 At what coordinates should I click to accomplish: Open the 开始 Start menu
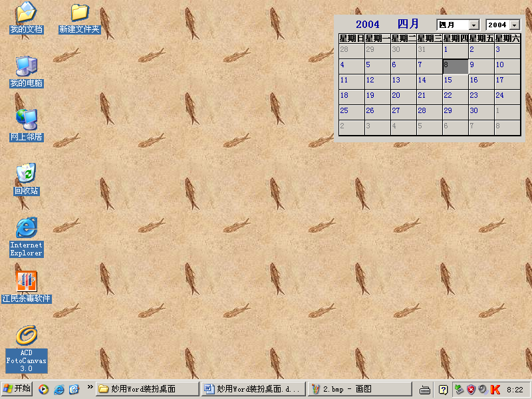pyautogui.click(x=17, y=389)
